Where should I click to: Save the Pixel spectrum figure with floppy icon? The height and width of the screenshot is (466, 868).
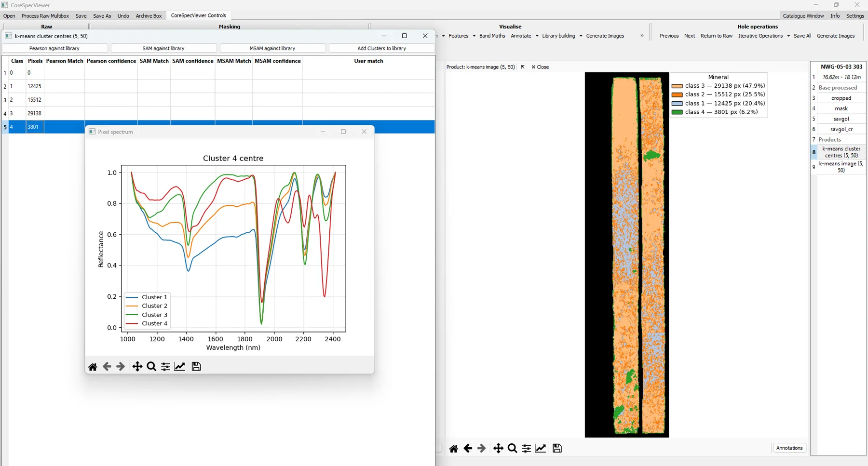point(196,367)
